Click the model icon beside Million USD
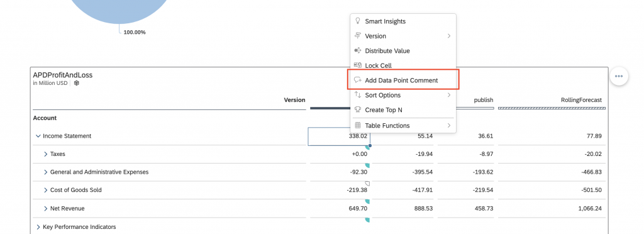The height and width of the screenshot is (234, 644). (76, 83)
